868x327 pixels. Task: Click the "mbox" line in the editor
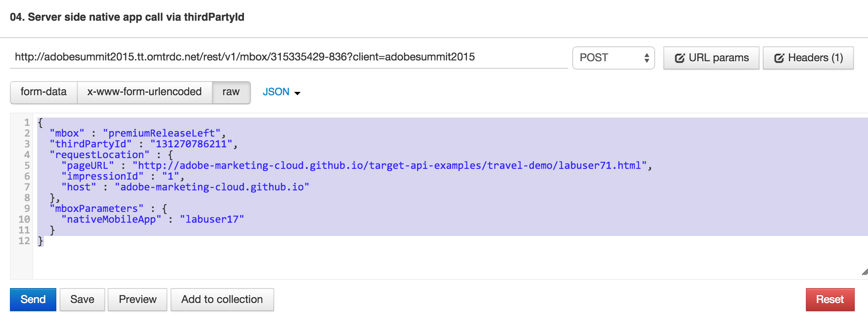[137, 133]
